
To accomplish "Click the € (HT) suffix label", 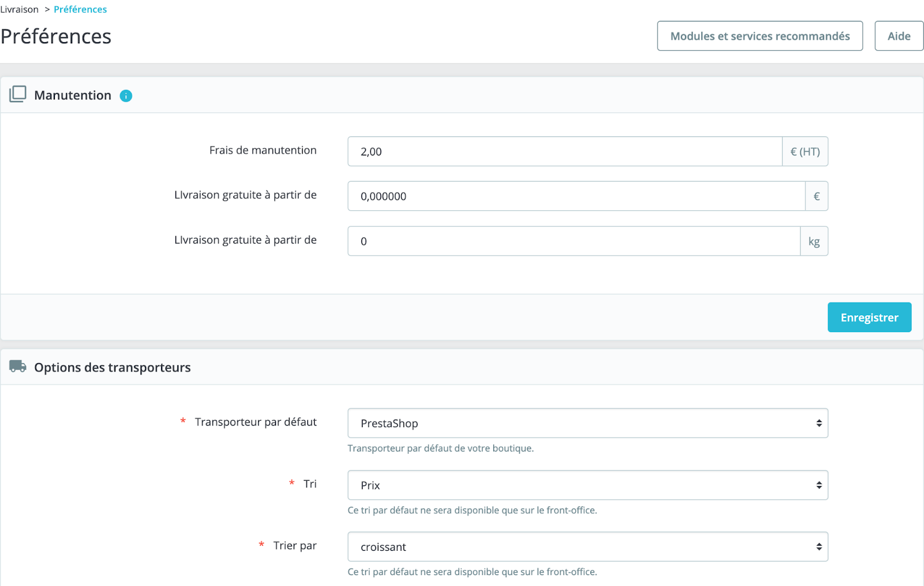I will click(805, 151).
